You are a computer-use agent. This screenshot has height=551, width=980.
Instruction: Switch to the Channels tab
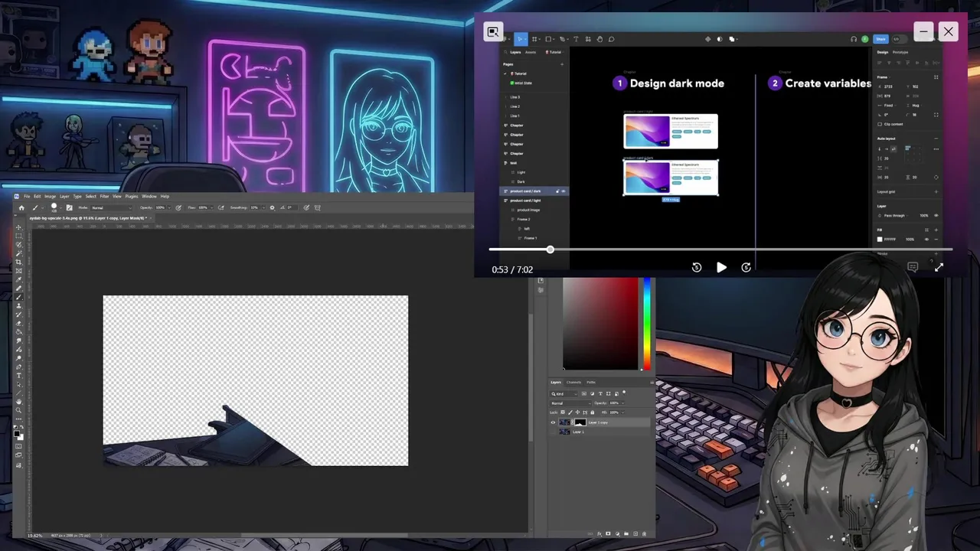tap(573, 383)
